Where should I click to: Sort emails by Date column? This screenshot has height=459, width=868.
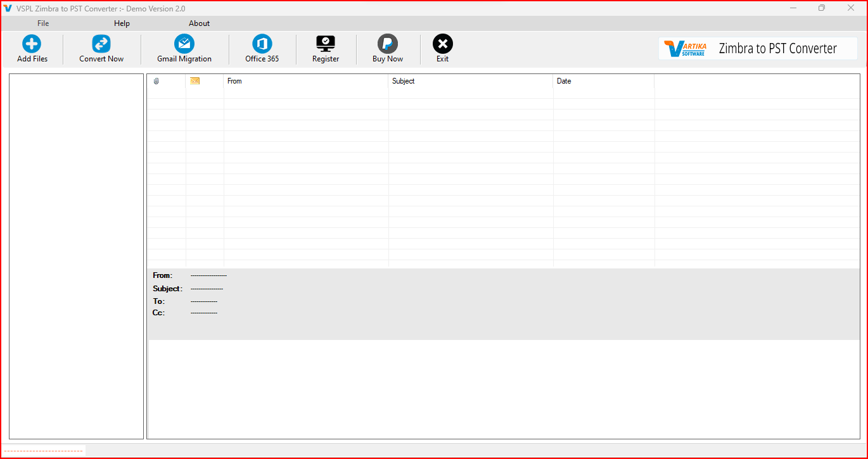604,81
